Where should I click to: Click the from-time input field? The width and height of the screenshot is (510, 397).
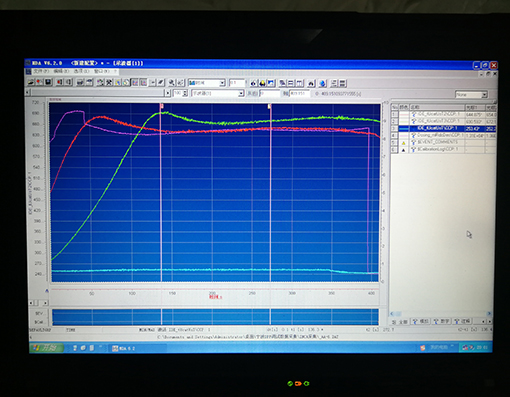click(270, 94)
